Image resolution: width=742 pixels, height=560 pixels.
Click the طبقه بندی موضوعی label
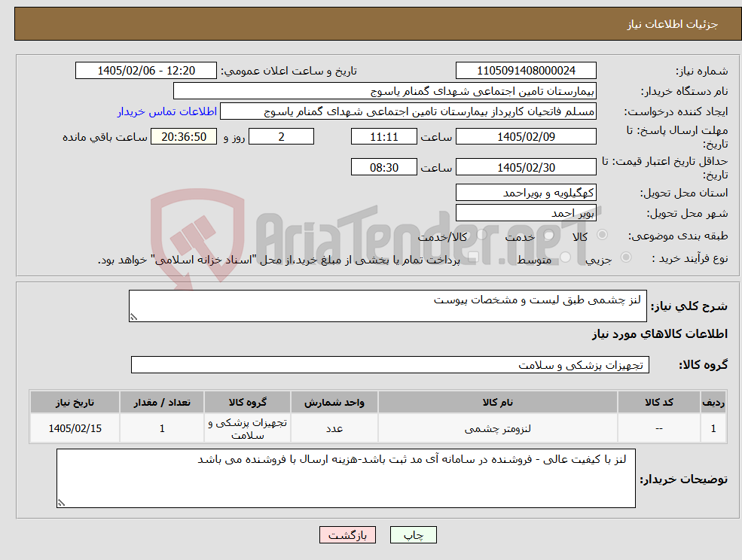[x=678, y=236]
